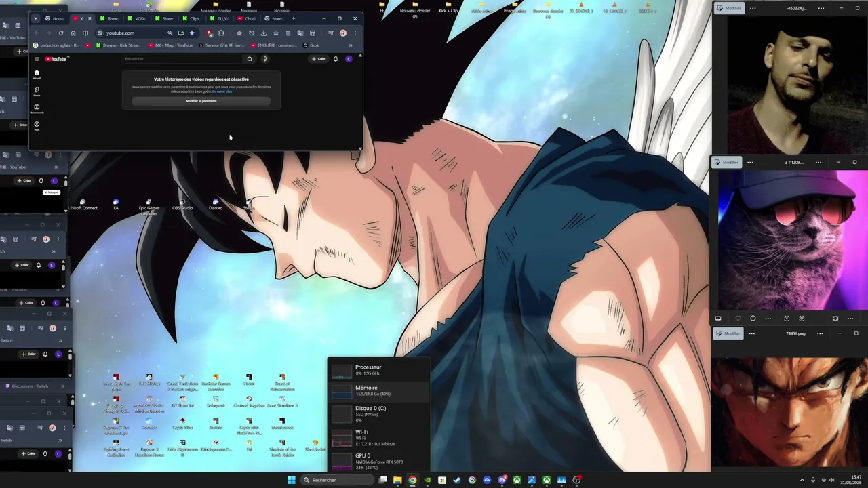This screenshot has width=868, height=488.
Task: Start YouTube voice search with the microphone
Action: (264, 59)
